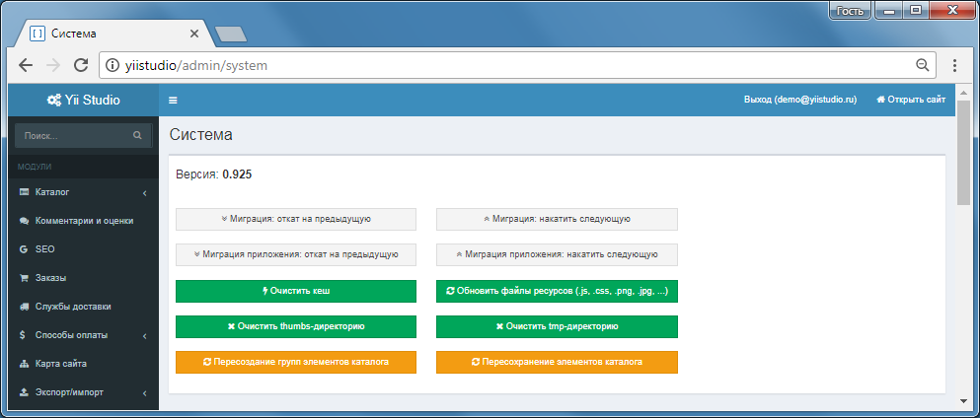Click the comments bubble icon
This screenshot has width=980, height=418.
click(24, 221)
